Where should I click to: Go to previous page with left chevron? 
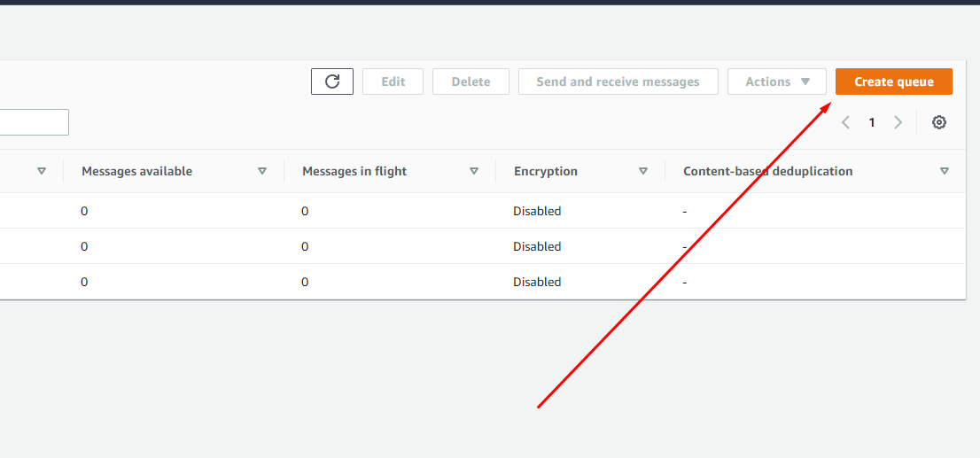(845, 122)
